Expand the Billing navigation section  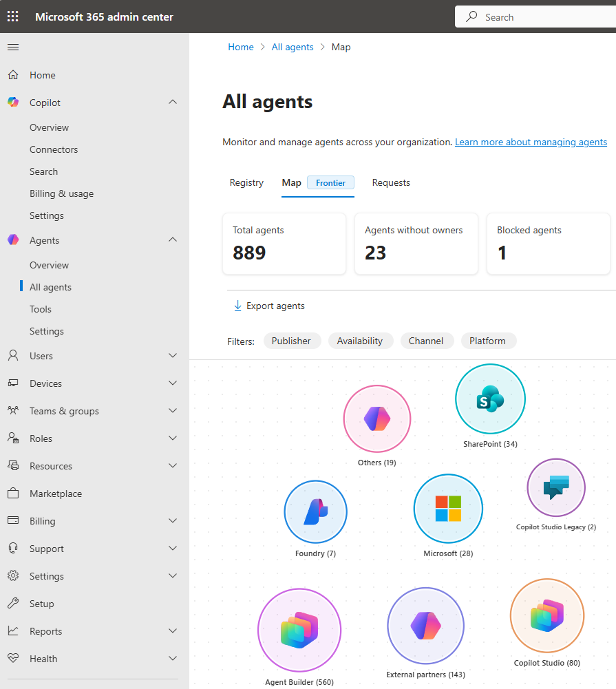(173, 521)
